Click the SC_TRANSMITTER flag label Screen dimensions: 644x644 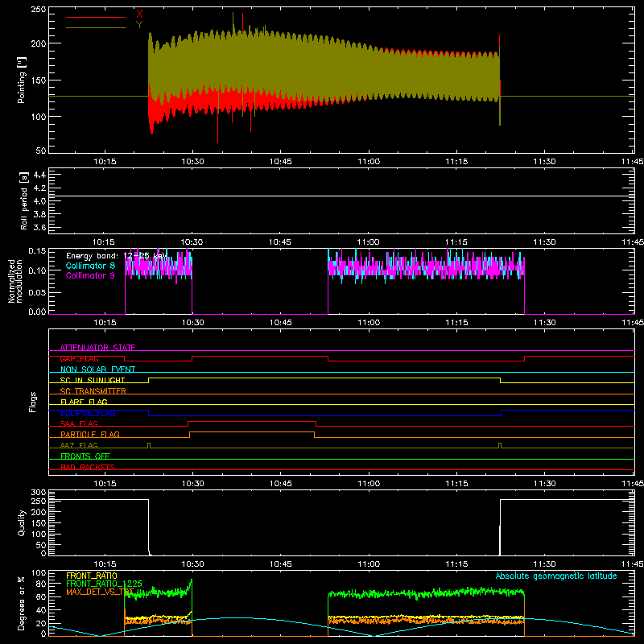point(93,390)
